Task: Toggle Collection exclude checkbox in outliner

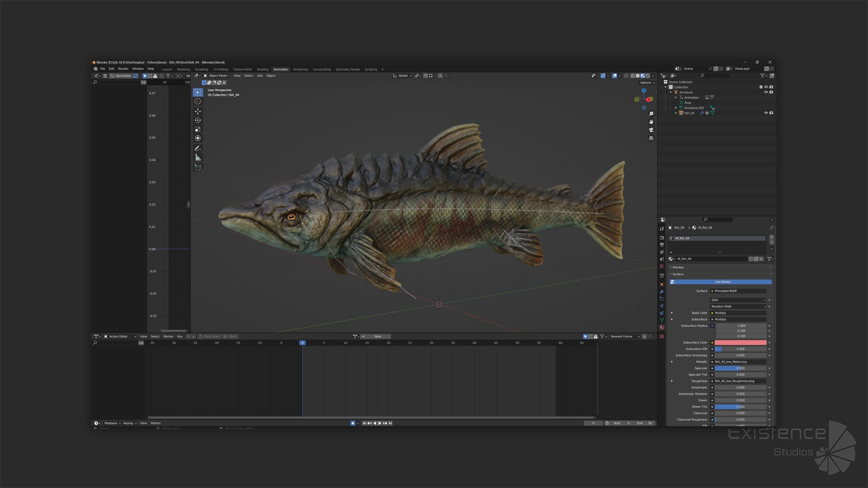Action: tap(761, 87)
